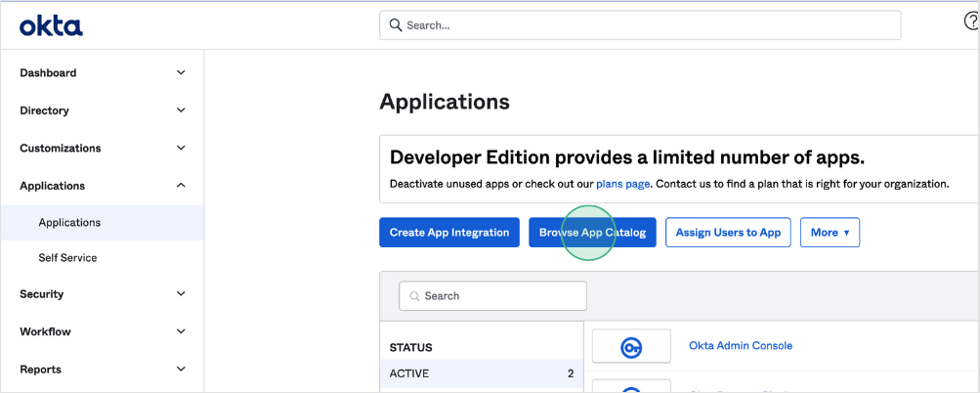The height and width of the screenshot is (393, 980).
Task: Expand the Dashboard menu chevron
Action: point(182,72)
